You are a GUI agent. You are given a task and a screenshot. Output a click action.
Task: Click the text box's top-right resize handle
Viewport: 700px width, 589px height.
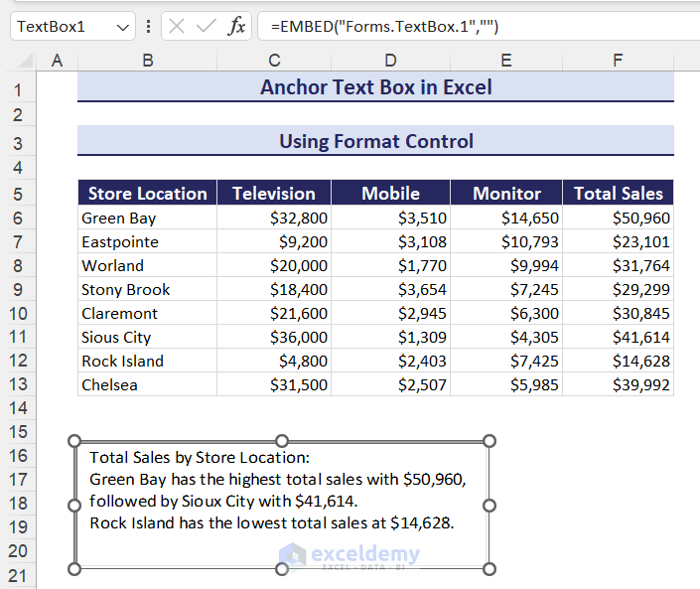[490, 441]
